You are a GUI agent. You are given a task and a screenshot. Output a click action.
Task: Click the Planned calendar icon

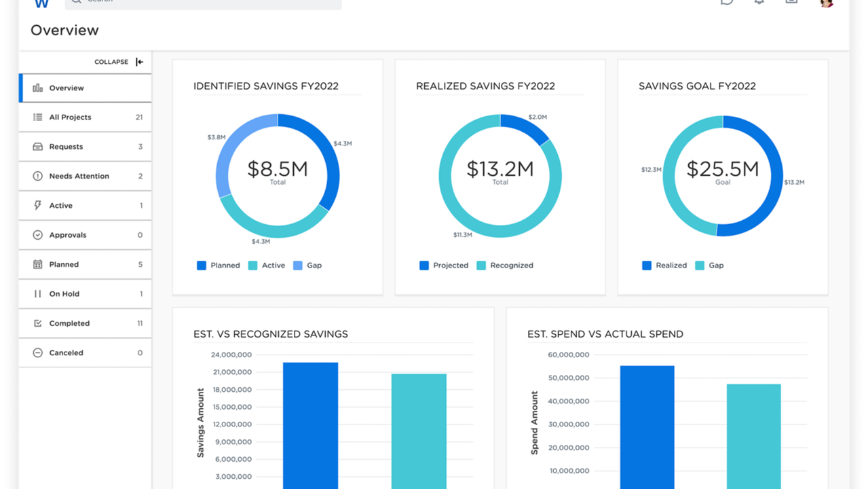click(38, 264)
